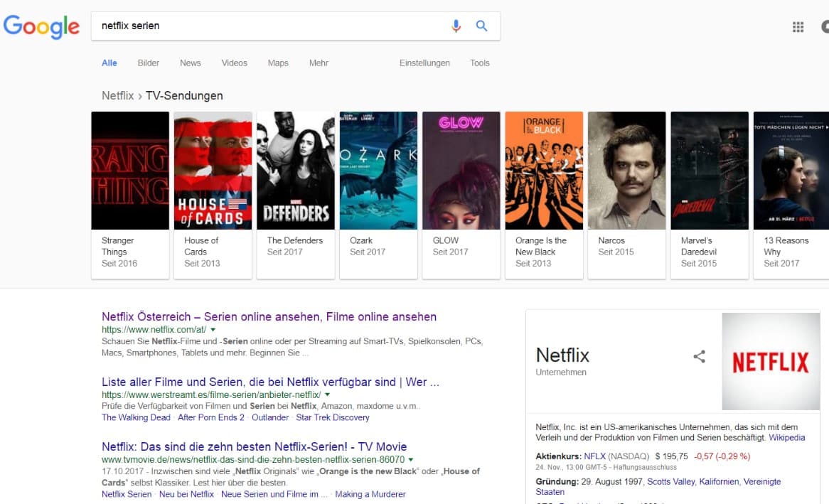Image resolution: width=829 pixels, height=504 pixels.
Task: Open 'Liste aller Filme und Serien' result
Action: pyautogui.click(x=270, y=382)
